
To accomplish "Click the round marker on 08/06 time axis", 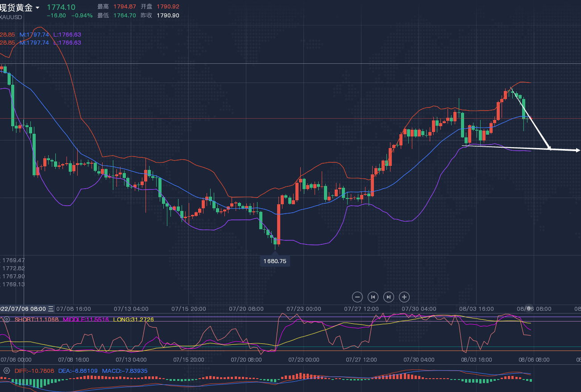I will 529,309.
